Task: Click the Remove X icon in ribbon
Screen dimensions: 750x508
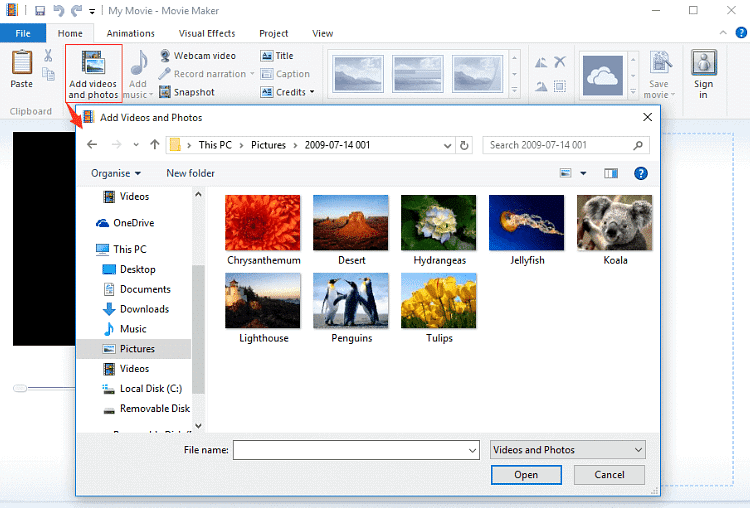Action: 560,62
